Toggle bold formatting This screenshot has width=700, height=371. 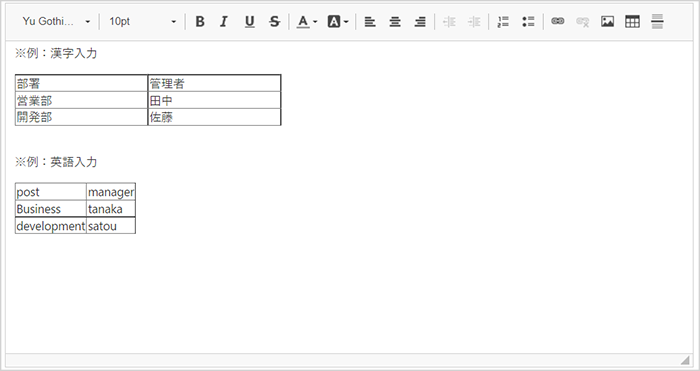point(200,21)
